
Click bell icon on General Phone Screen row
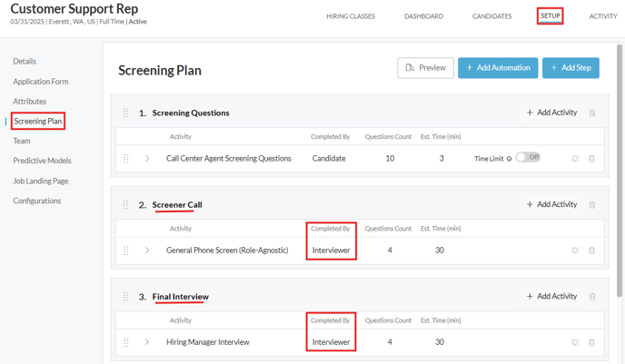575,251
